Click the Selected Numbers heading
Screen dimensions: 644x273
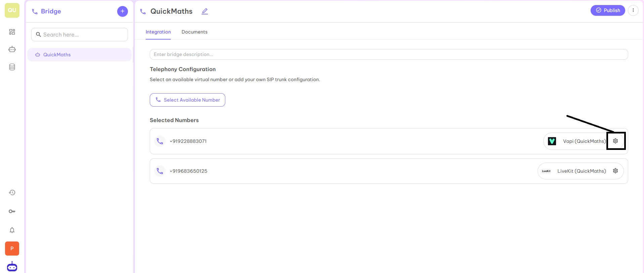coord(174,120)
